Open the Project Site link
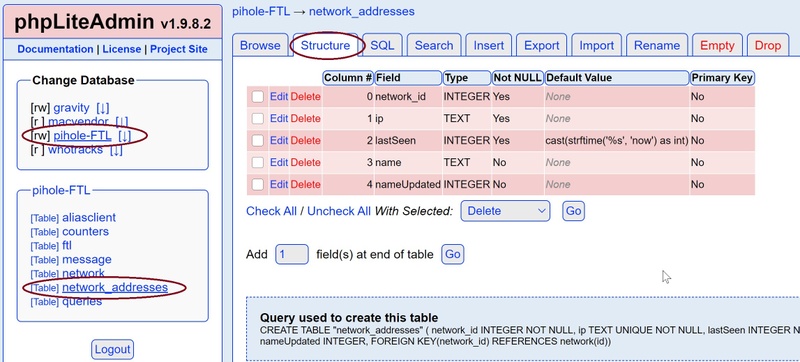This screenshot has width=800, height=362. pyautogui.click(x=179, y=49)
